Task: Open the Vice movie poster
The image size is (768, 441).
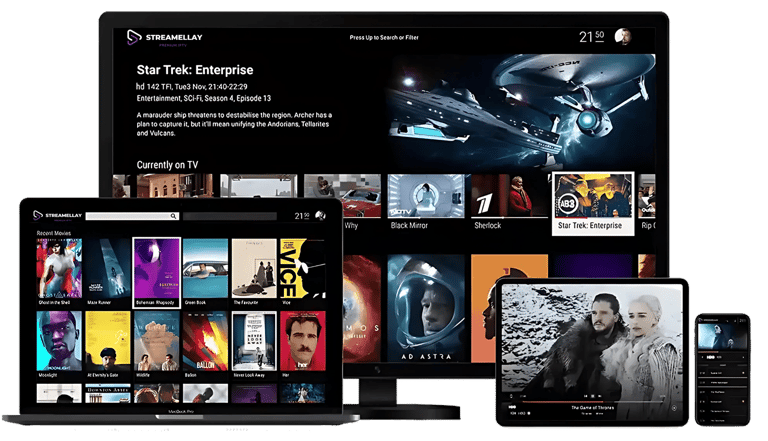Action: 302,269
